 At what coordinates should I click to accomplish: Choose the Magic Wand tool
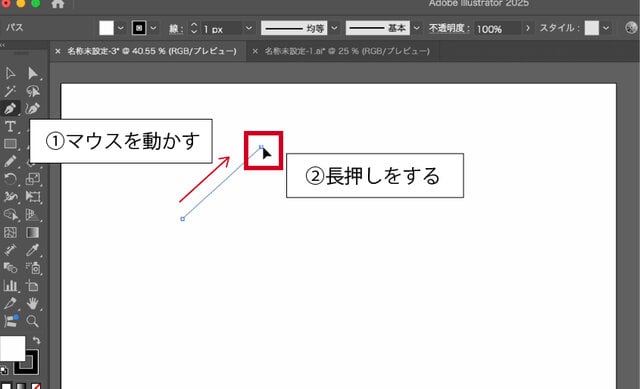tap(10, 91)
